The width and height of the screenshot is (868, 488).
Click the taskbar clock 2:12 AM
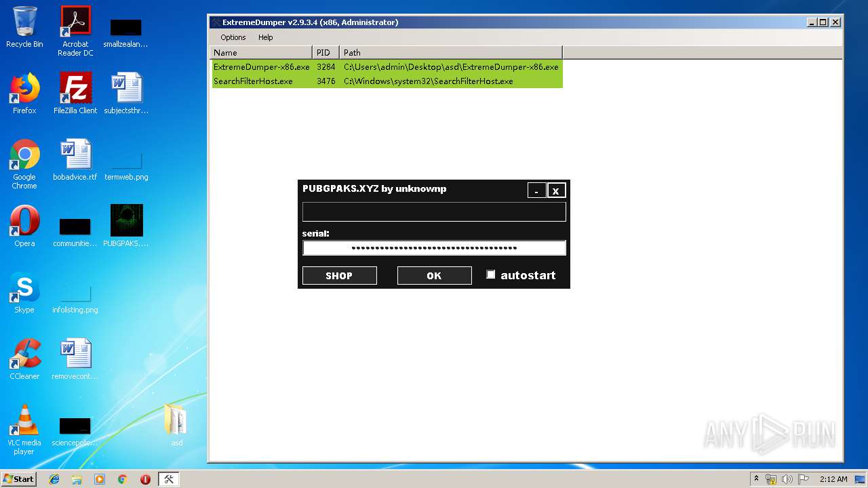coord(833,479)
